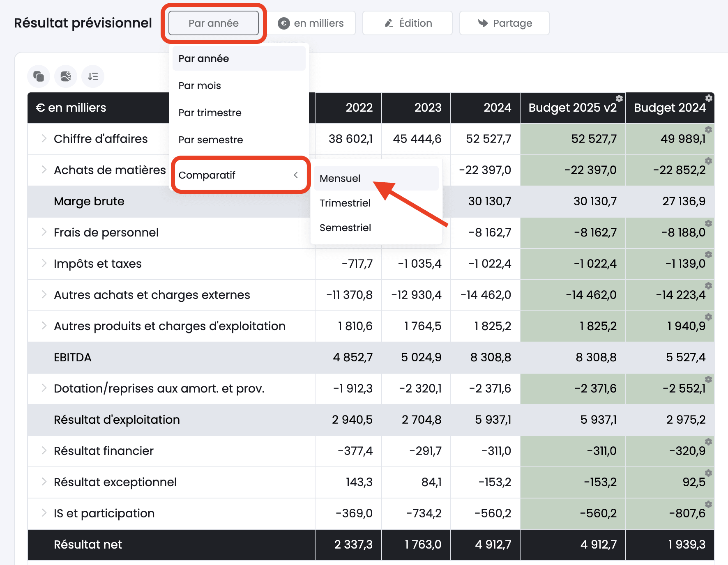Expand Autres produits et charges d'exploitation row
The height and width of the screenshot is (565, 728).
[44, 326]
